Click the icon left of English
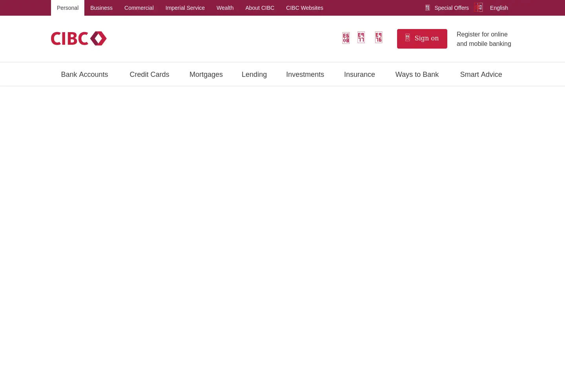Viewport: 565px width, 392px height. [x=478, y=7]
